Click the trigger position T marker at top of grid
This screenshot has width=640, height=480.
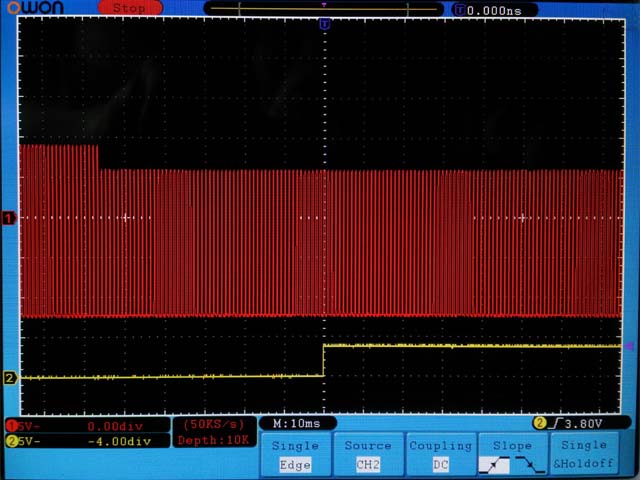(325, 24)
